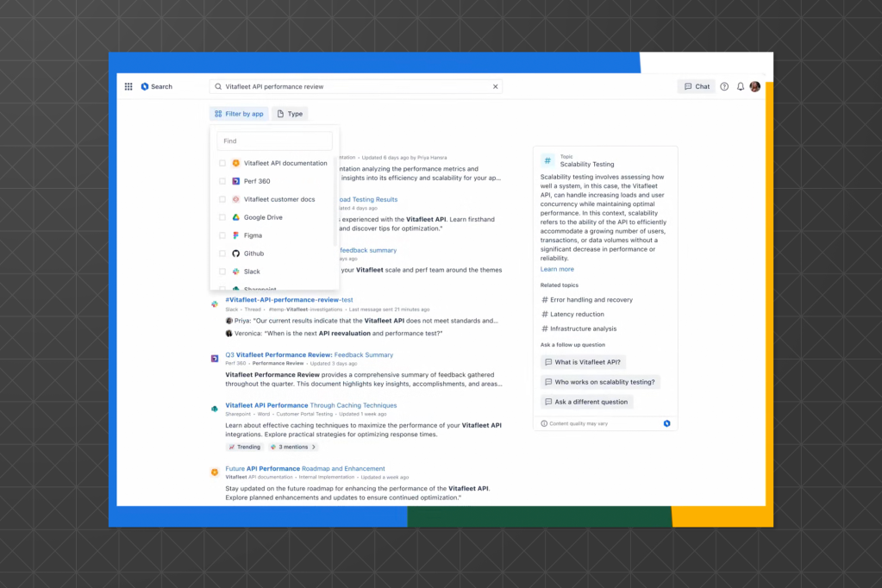
Task: Open the #Vitafleet-API-performance-review-test result
Action: tap(289, 300)
